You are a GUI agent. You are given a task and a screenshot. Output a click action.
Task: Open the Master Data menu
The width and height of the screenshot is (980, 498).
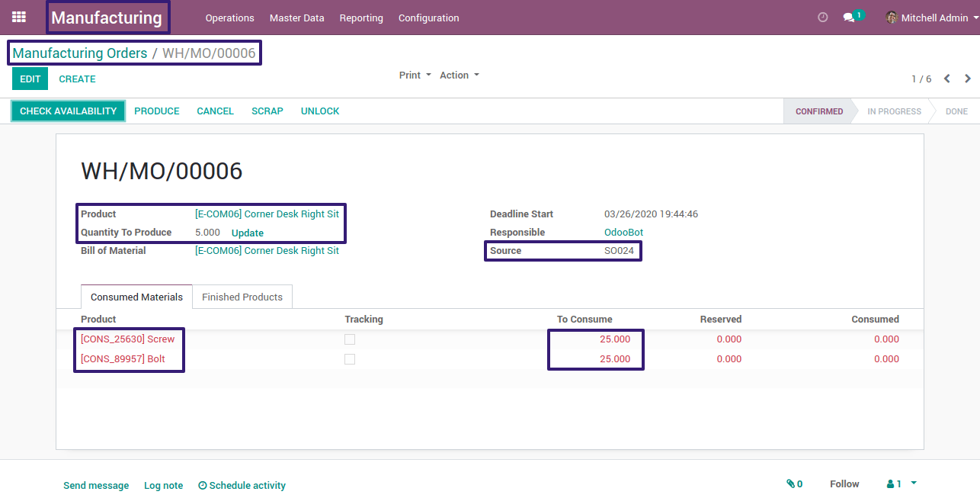pyautogui.click(x=296, y=18)
